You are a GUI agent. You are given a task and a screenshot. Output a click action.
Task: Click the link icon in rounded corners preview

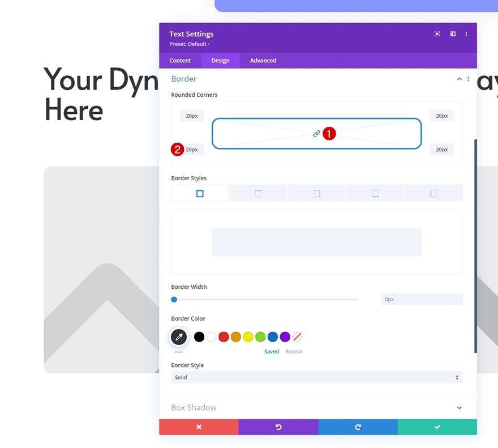tap(316, 134)
